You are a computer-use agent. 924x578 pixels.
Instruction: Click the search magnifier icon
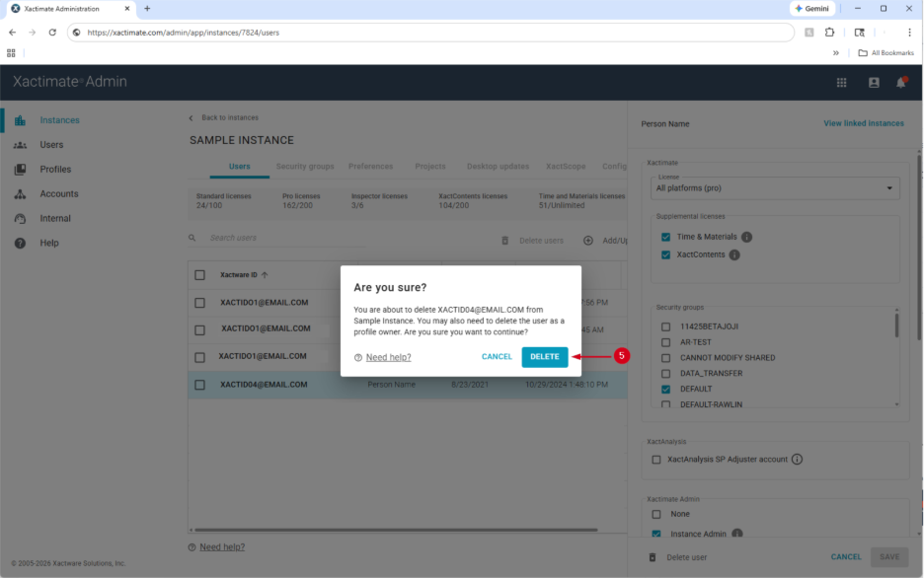(192, 239)
